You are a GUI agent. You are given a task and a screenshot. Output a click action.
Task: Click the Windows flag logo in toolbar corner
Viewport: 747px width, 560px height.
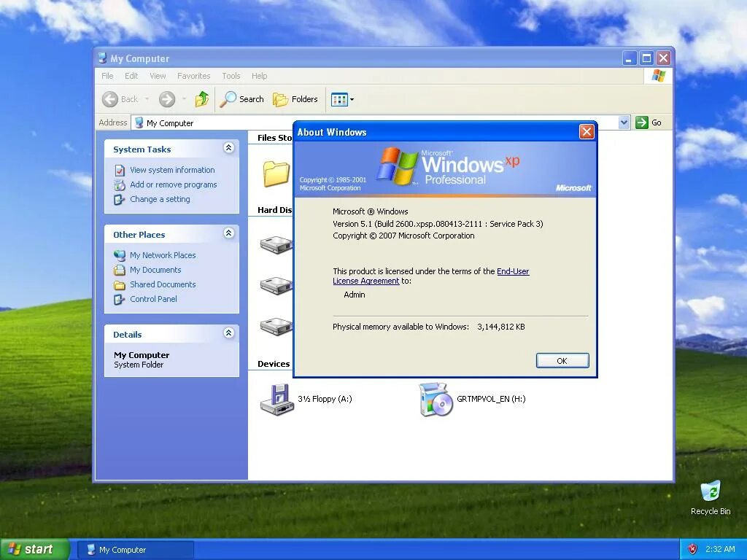coord(659,75)
